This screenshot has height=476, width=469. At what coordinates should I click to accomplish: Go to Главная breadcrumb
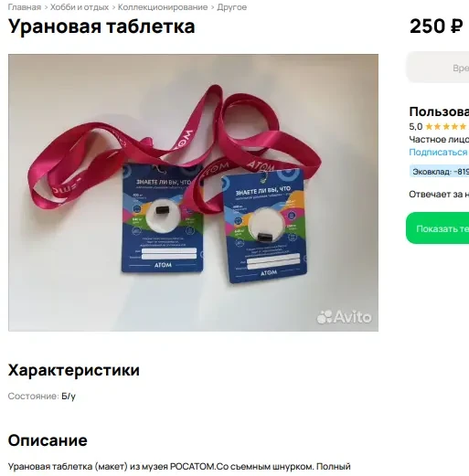tap(25, 7)
